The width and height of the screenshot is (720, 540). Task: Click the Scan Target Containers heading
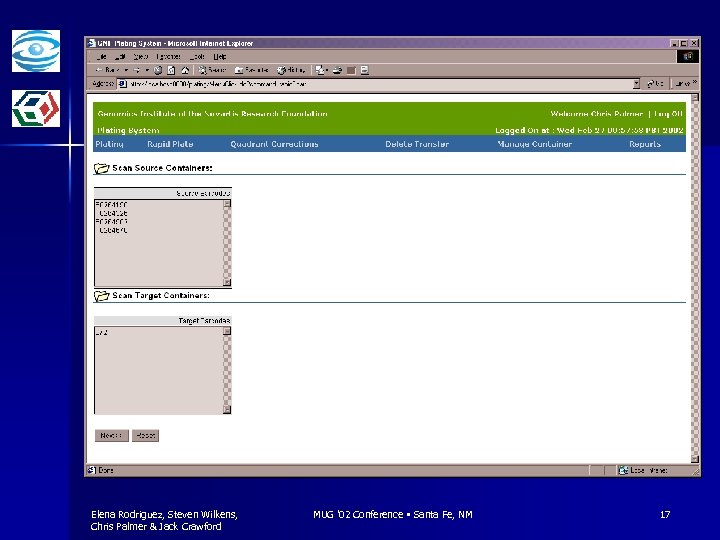161,295
